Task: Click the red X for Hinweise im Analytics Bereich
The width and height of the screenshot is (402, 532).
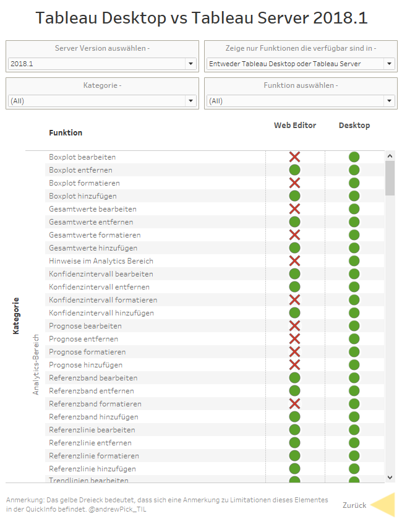Action: click(x=294, y=261)
